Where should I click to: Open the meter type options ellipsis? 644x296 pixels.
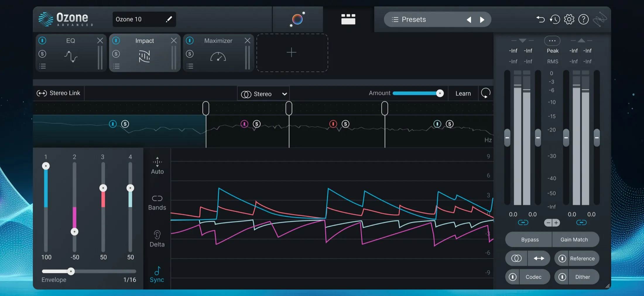(552, 41)
